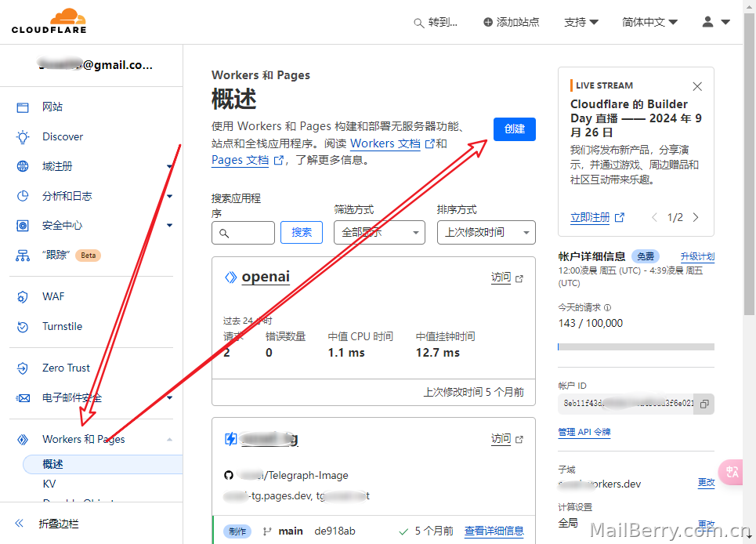This screenshot has width=756, height=544.
Task: Open the 筛选方式 全部显示 dropdown
Action: [x=379, y=233]
